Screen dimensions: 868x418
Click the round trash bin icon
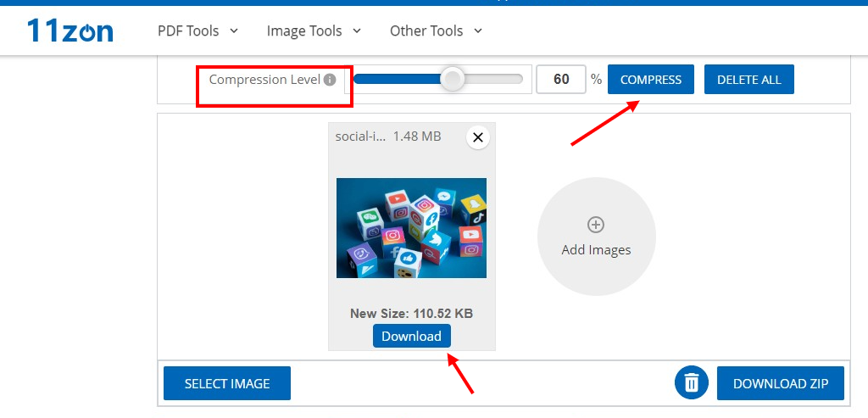(691, 382)
